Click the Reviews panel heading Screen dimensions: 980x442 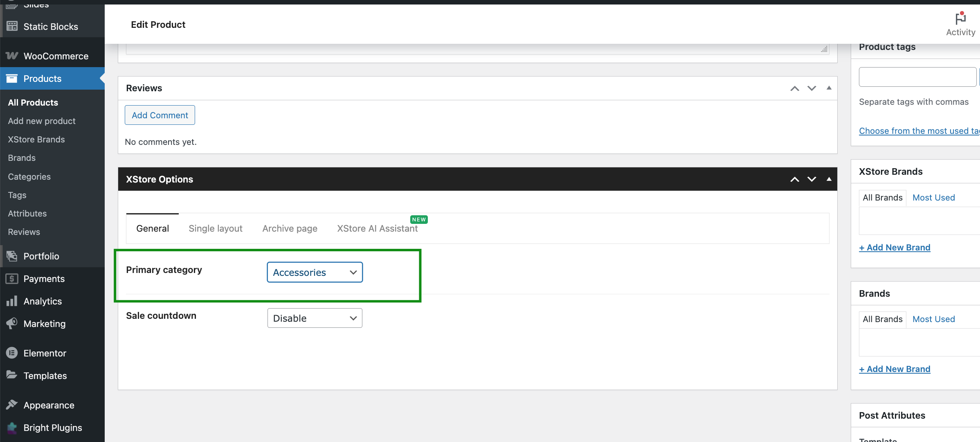[144, 88]
